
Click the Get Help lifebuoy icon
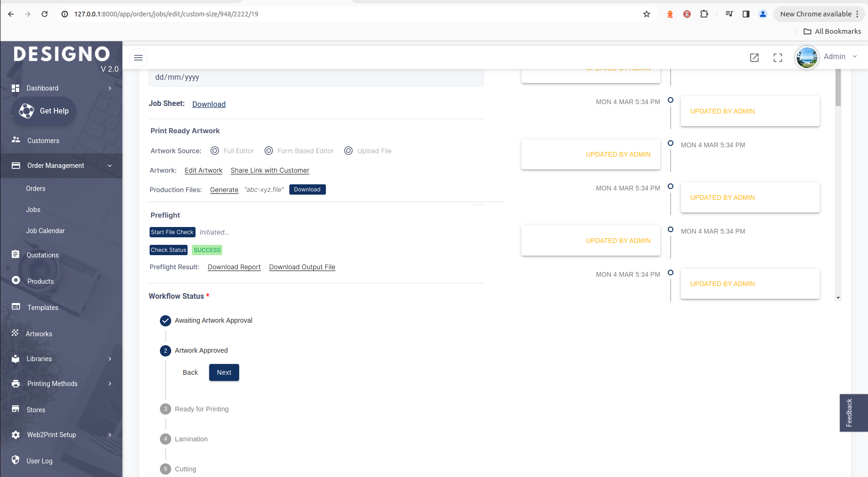click(26, 111)
